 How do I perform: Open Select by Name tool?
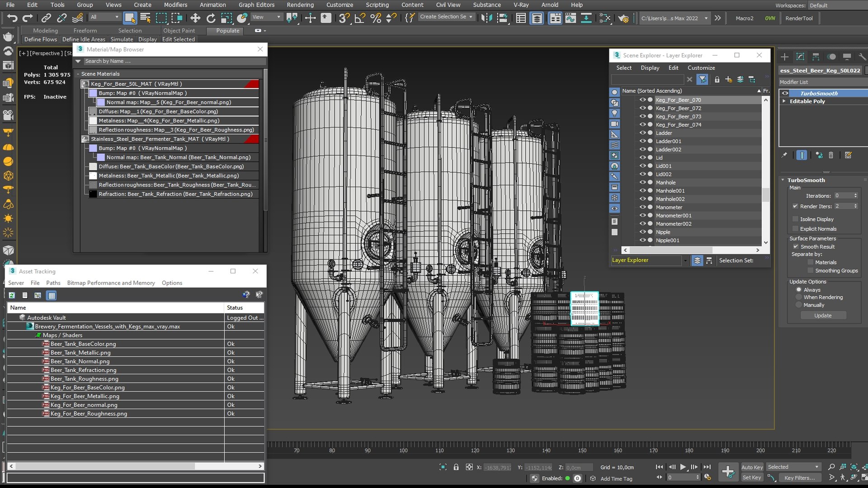pyautogui.click(x=146, y=18)
